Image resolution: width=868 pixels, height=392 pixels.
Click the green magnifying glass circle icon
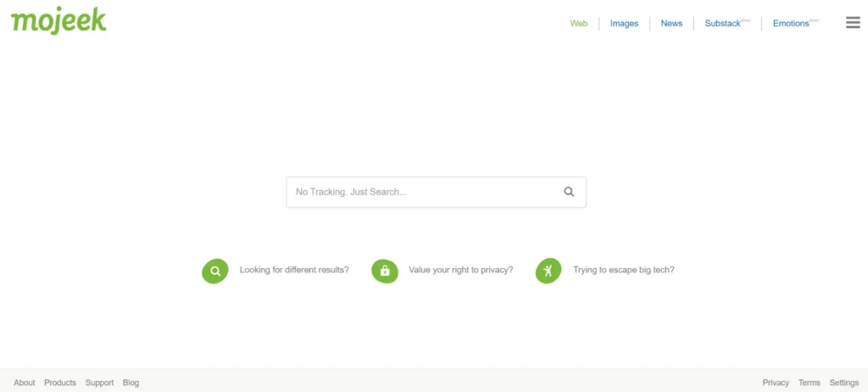pos(215,272)
